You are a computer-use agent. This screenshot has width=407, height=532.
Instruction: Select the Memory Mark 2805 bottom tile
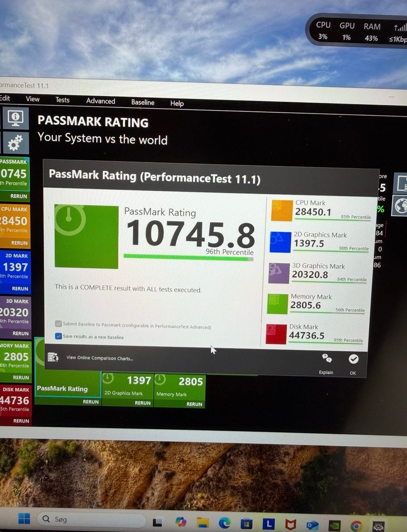(x=179, y=391)
